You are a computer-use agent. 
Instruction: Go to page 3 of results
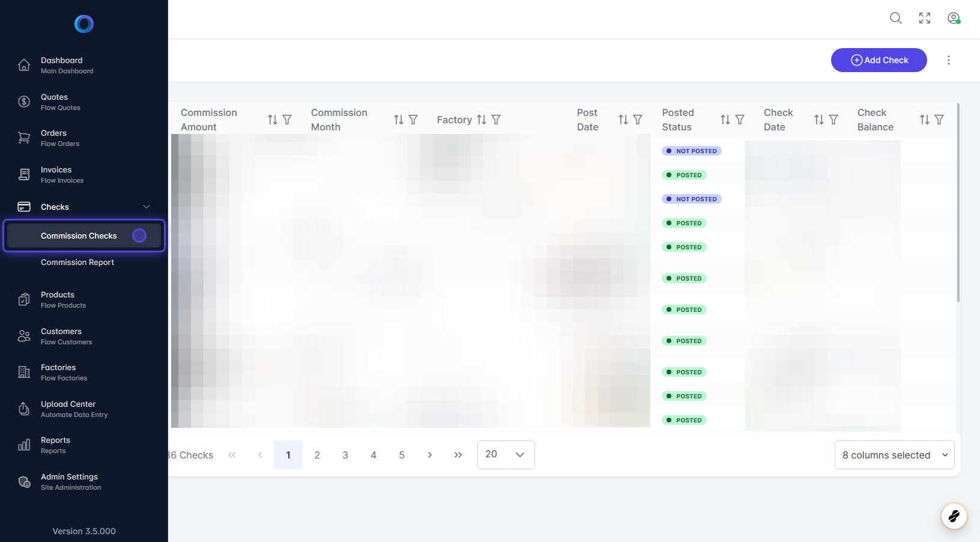pos(345,455)
